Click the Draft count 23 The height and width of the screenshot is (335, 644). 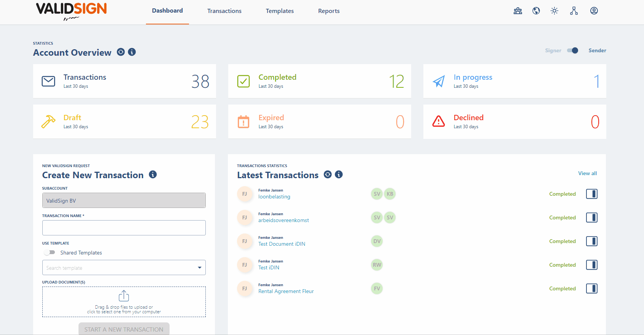[x=200, y=122]
